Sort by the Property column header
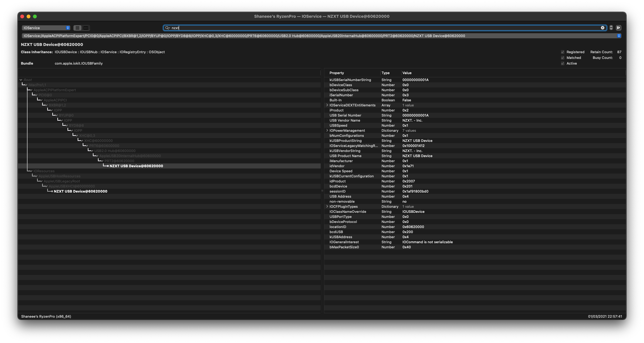Screen dimensions: 644x343 tap(337, 73)
